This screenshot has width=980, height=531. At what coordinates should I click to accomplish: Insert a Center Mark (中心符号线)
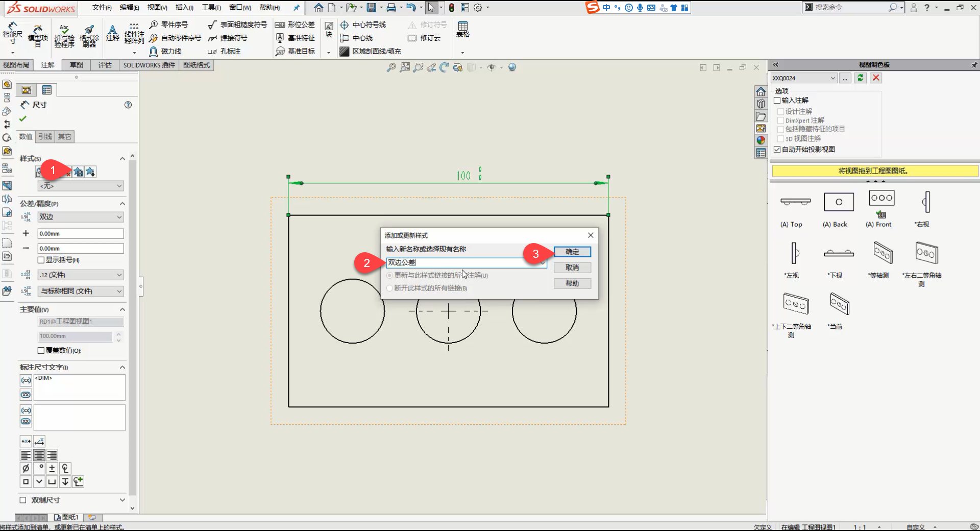[363, 25]
